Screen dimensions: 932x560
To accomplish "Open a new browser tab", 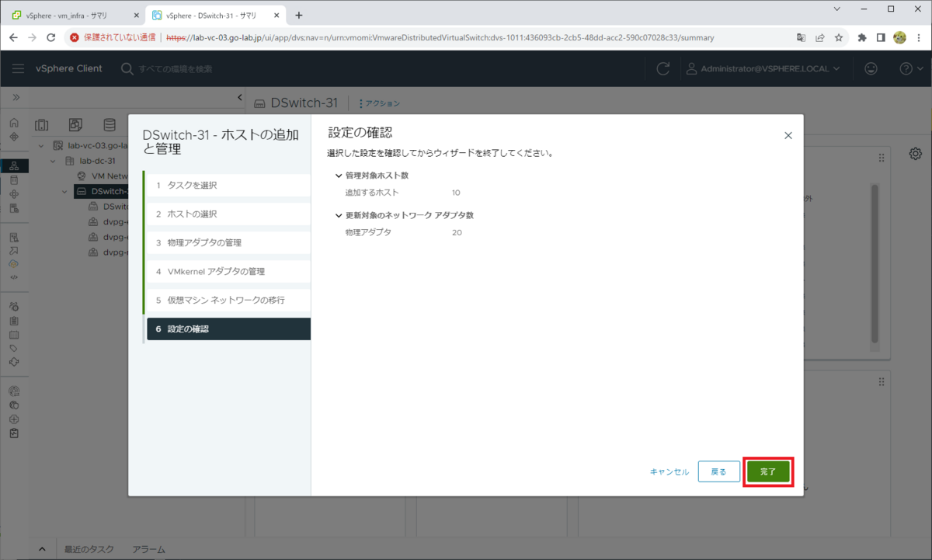I will point(299,16).
